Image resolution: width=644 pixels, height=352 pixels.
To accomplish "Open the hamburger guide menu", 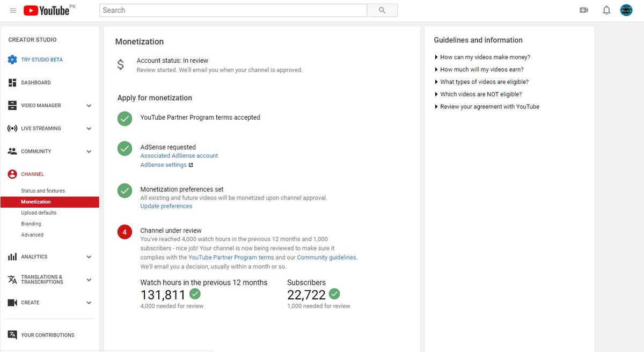I will pos(13,10).
